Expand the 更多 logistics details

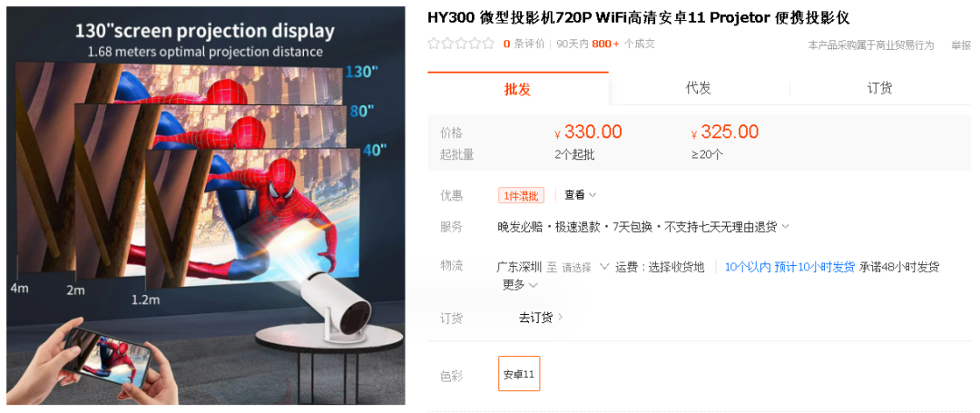[x=520, y=285]
